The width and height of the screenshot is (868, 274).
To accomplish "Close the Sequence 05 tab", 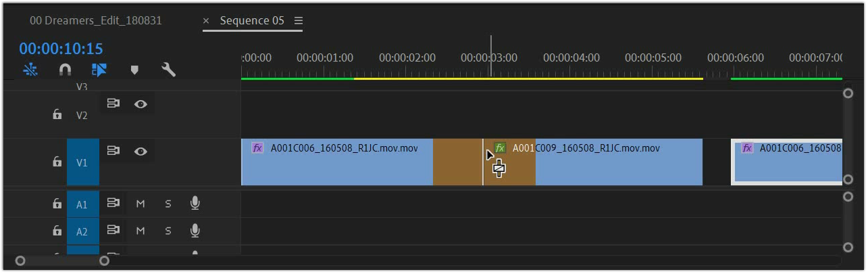I will point(207,21).
